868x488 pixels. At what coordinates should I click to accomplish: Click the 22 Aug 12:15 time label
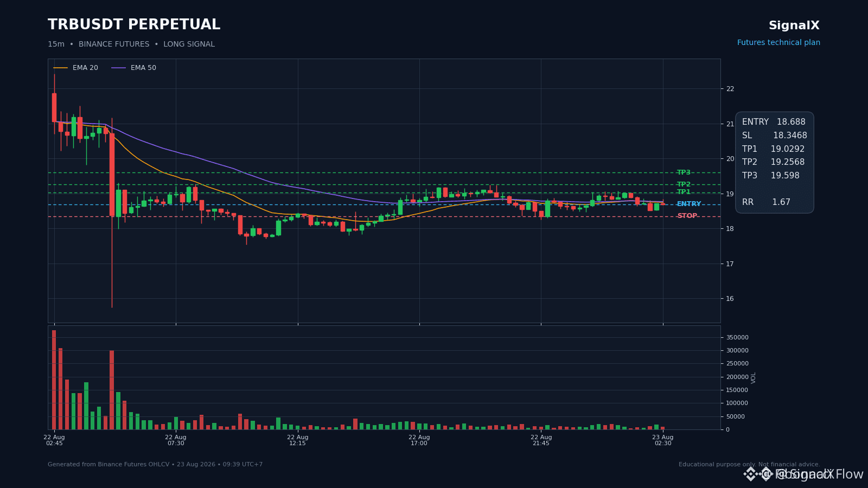(298, 440)
